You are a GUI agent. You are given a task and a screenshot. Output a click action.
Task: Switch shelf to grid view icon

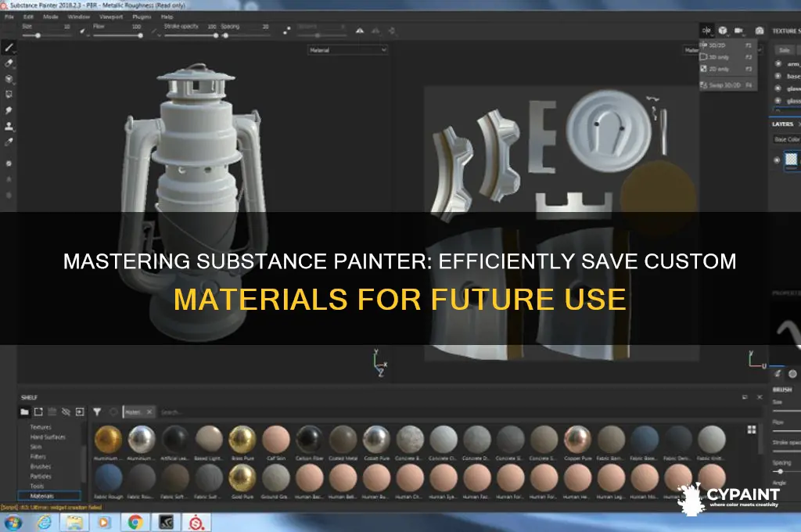752,430
